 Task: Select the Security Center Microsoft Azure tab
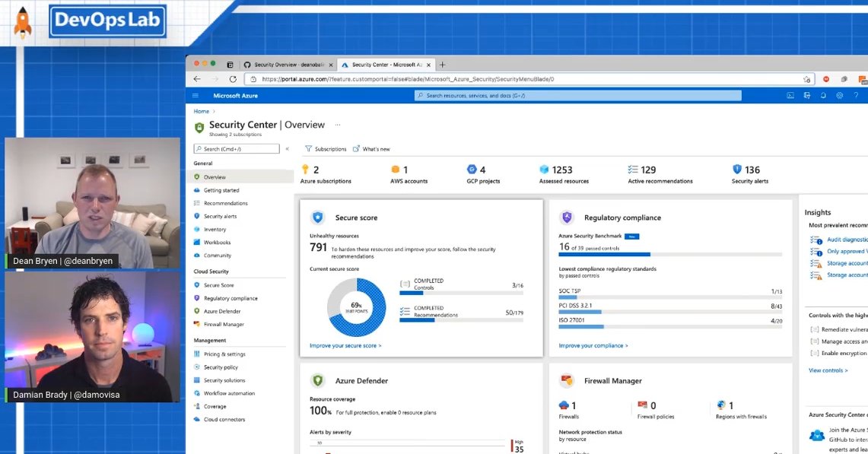(x=386, y=65)
